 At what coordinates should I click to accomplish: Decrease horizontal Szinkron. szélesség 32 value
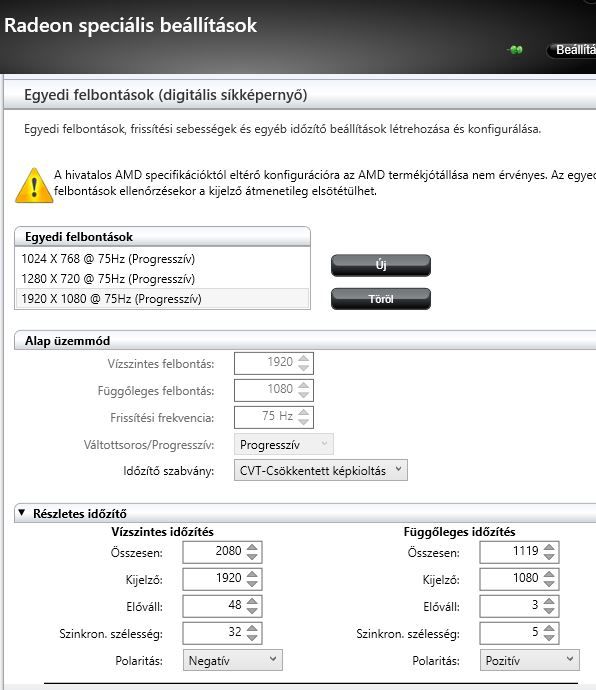pos(252,638)
